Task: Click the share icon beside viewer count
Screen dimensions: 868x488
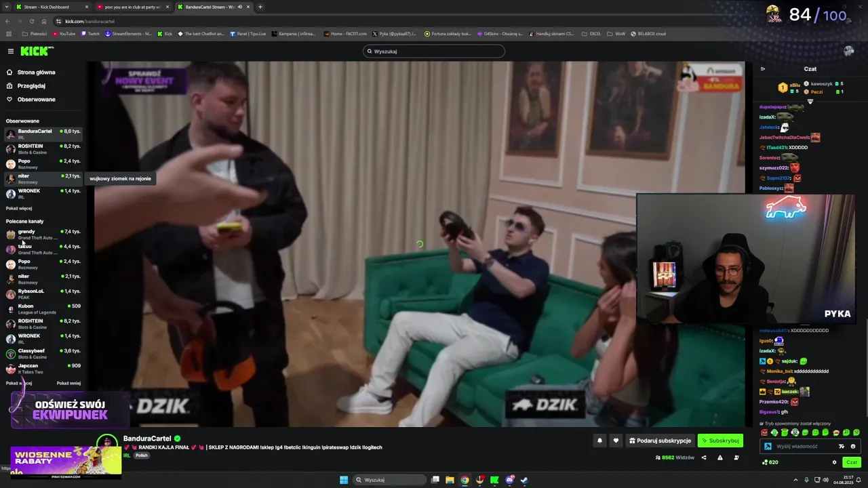Action: pyautogui.click(x=703, y=457)
